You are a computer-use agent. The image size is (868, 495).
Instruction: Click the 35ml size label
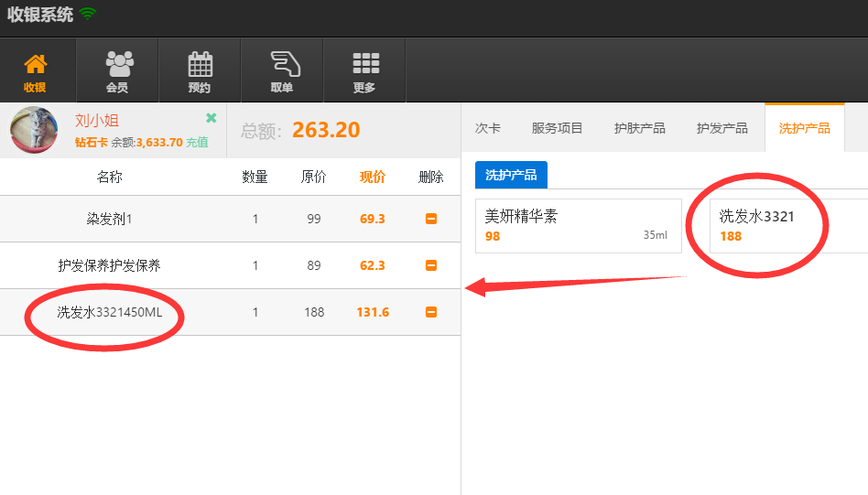tap(656, 235)
